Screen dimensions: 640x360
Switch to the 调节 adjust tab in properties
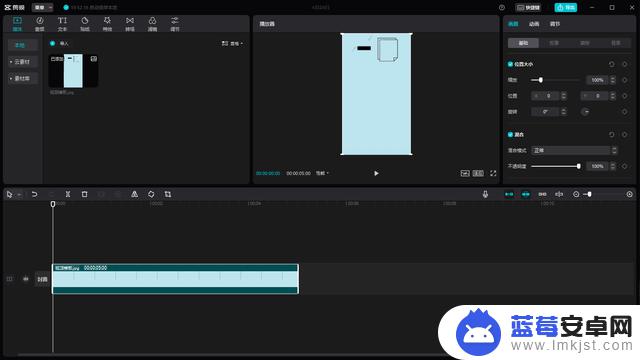click(555, 24)
